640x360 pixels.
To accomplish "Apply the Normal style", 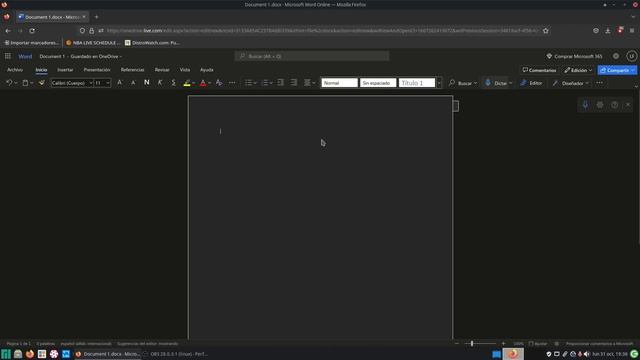I will tap(339, 83).
